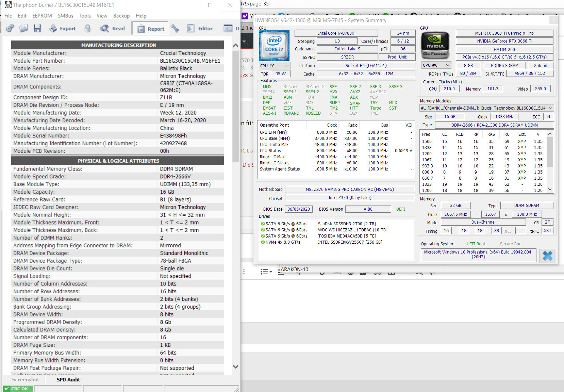564x392 pixels.
Task: Click the ECC N indicator field
Action: [x=549, y=117]
